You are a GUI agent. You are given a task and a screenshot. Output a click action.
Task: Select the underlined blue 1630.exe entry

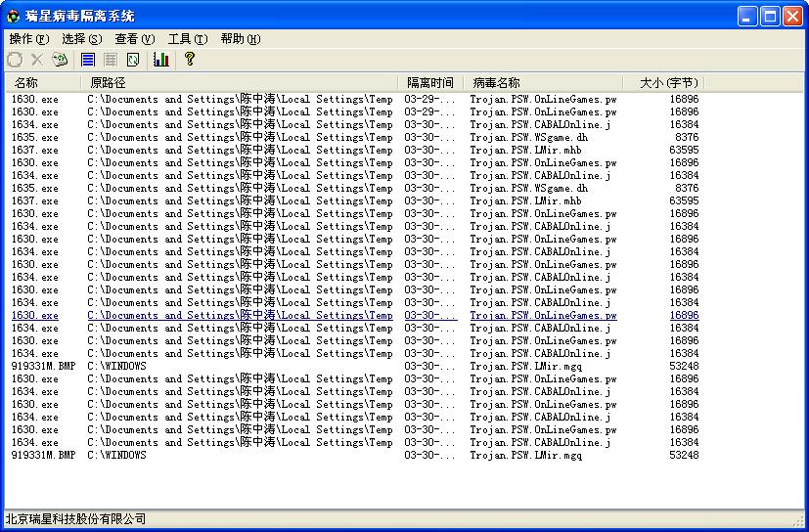pos(35,315)
